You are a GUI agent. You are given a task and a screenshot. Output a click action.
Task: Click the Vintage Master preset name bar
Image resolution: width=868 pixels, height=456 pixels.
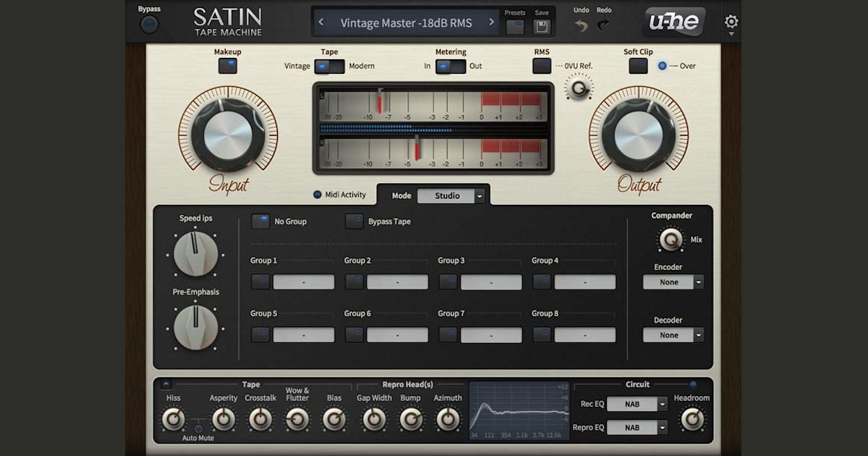click(x=409, y=22)
